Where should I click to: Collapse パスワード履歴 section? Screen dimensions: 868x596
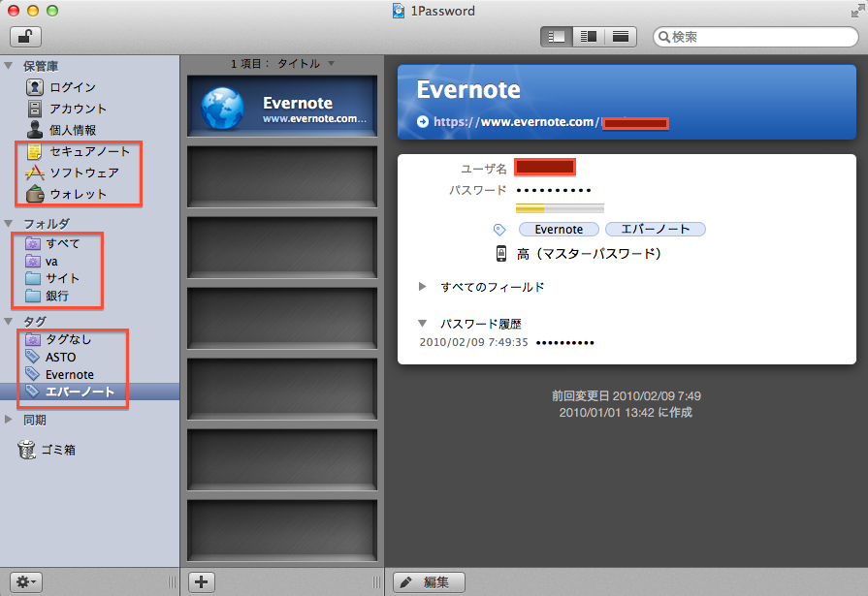coord(423,323)
